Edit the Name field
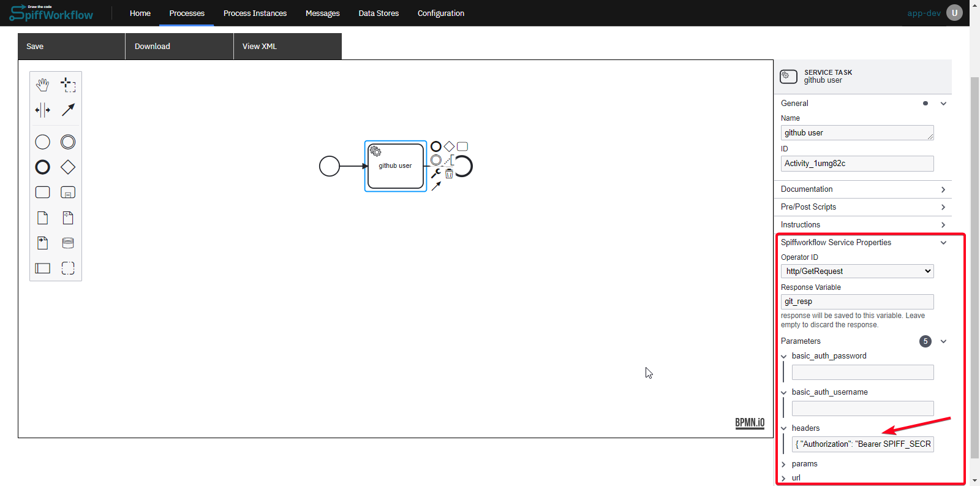980x486 pixels. click(x=858, y=133)
